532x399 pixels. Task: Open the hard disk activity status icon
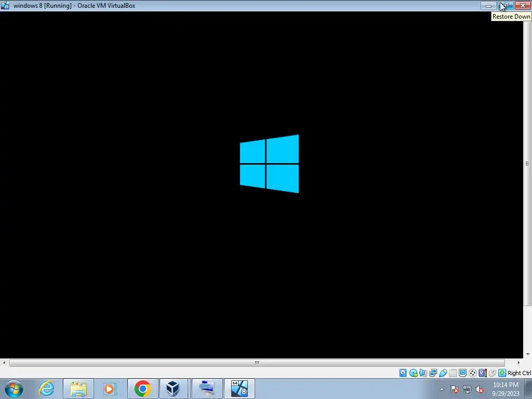point(403,373)
